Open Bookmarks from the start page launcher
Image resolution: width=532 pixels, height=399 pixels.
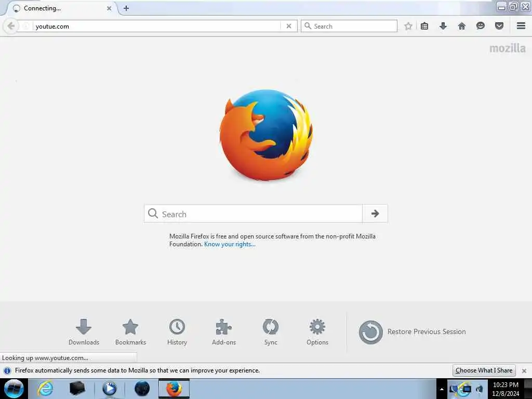tap(130, 332)
